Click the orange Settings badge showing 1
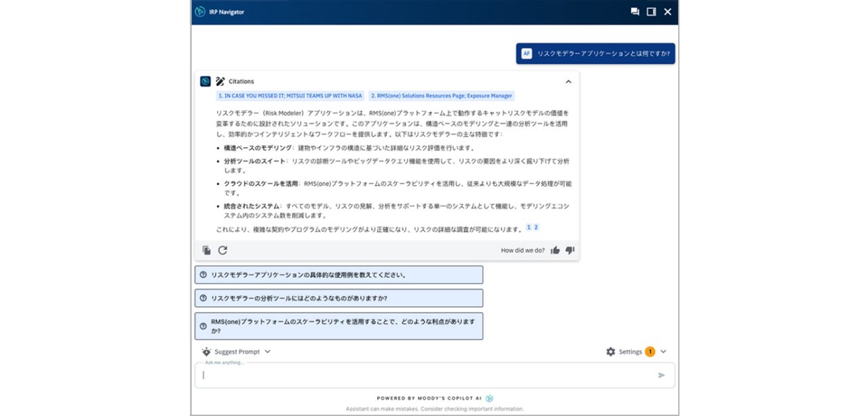 [x=650, y=352]
